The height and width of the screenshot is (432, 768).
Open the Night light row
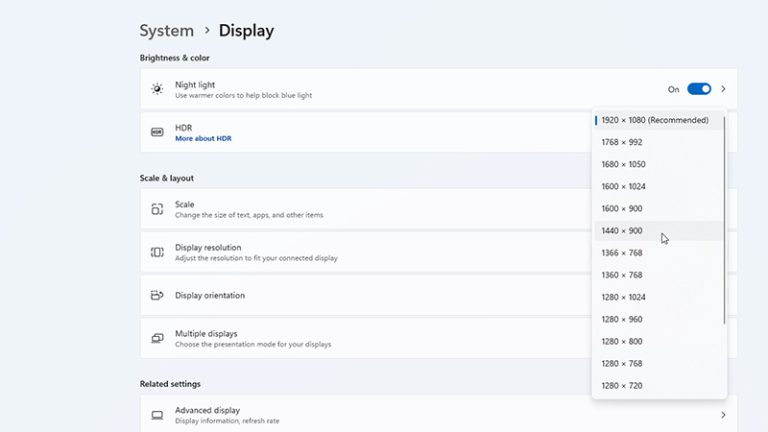[438, 89]
